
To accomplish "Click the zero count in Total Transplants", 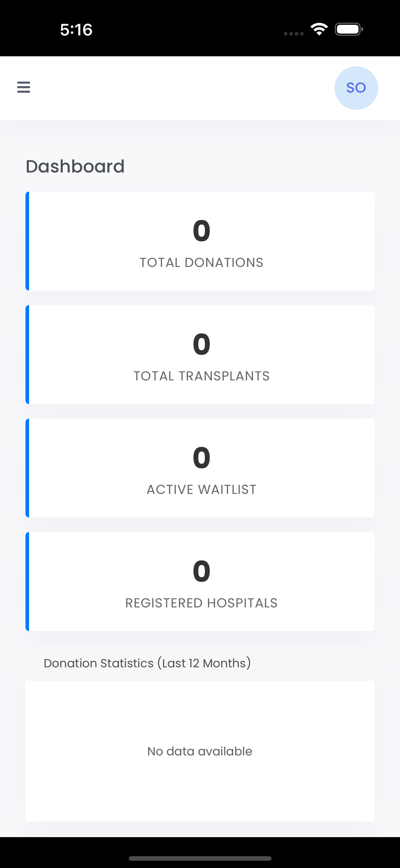I will click(201, 344).
